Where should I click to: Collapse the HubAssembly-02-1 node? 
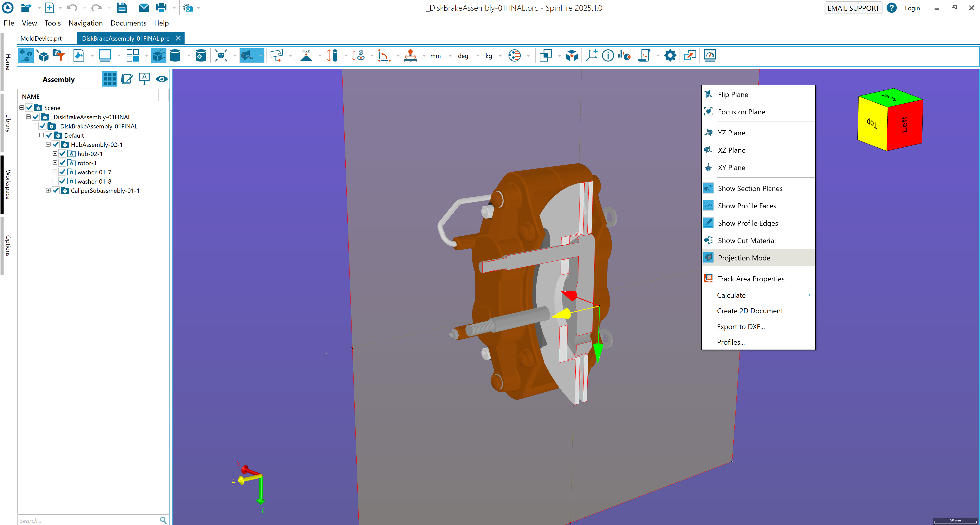click(x=48, y=145)
